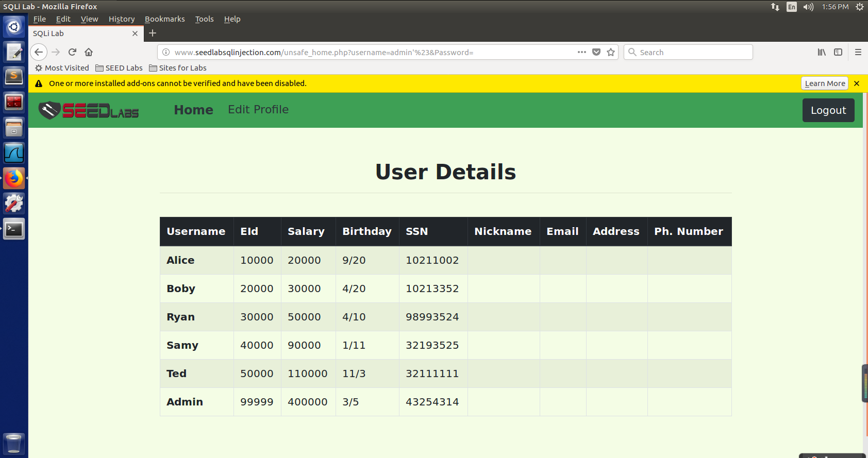868x458 pixels.
Task: Open System Settings tools in dock
Action: pos(14,203)
